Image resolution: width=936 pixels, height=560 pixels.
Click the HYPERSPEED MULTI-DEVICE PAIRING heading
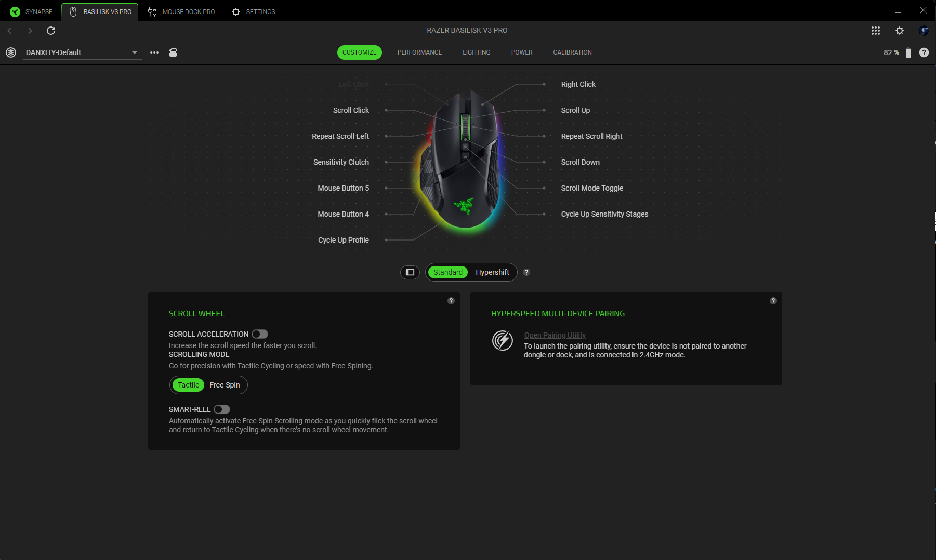click(558, 314)
